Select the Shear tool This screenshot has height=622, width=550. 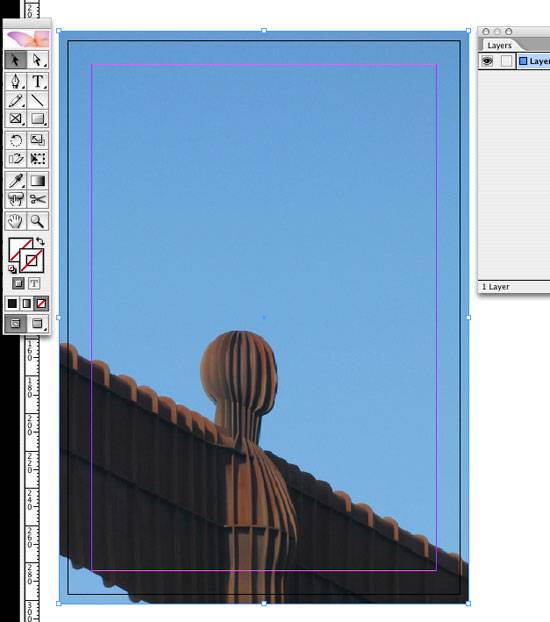(15, 159)
